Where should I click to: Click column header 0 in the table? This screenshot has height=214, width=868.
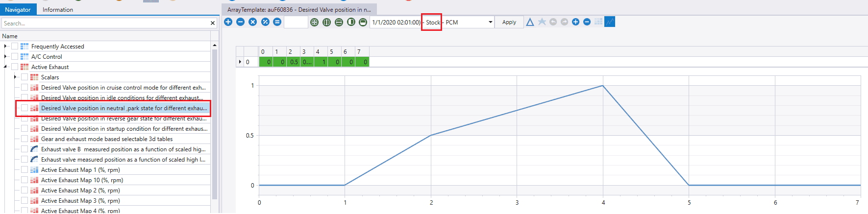(266, 52)
